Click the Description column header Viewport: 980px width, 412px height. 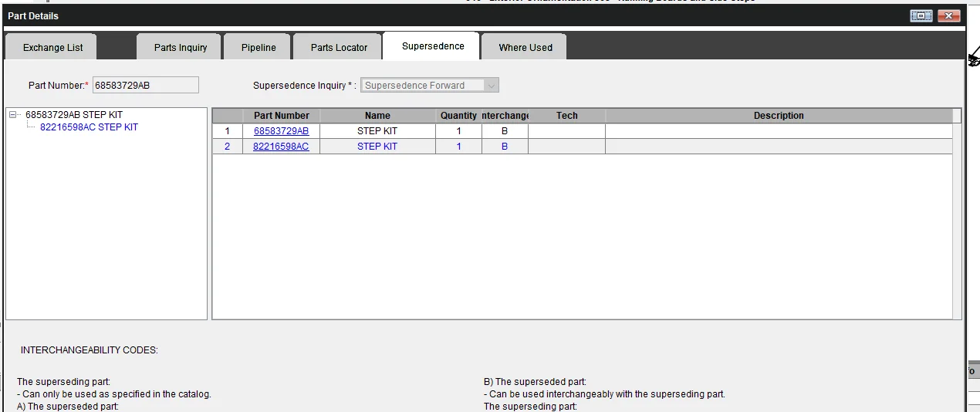tap(779, 116)
